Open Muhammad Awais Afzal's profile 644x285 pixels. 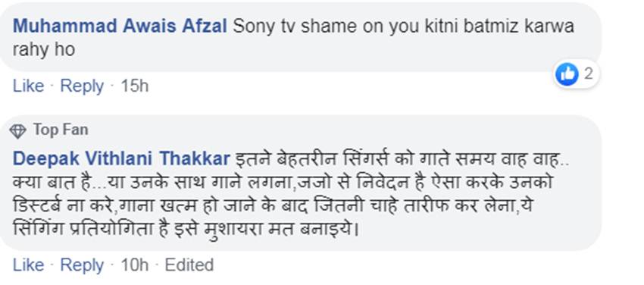click(x=120, y=27)
